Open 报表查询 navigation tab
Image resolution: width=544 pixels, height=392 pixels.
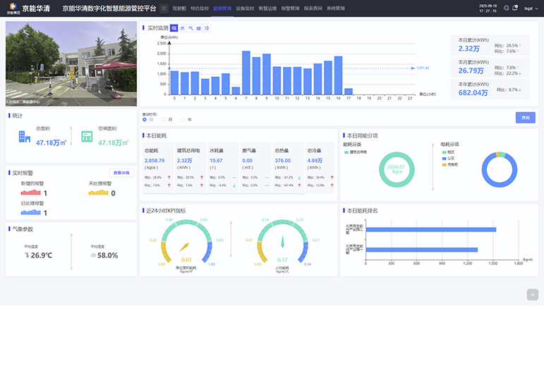tap(313, 8)
